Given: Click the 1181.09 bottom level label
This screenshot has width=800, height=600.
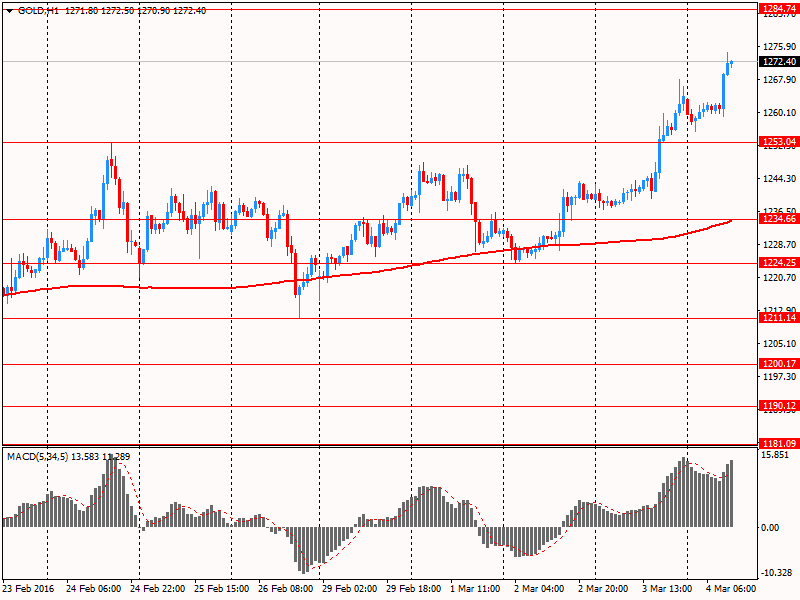Looking at the screenshot, I should (777, 443).
